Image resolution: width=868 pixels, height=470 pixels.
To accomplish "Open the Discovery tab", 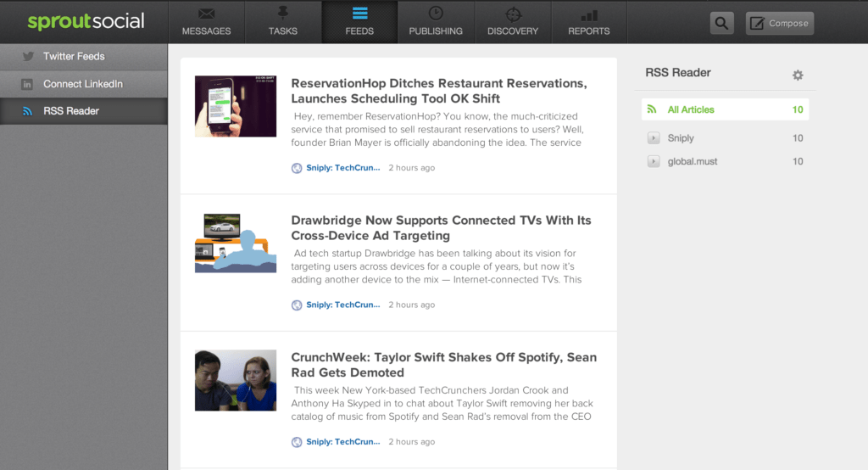I will click(x=513, y=22).
